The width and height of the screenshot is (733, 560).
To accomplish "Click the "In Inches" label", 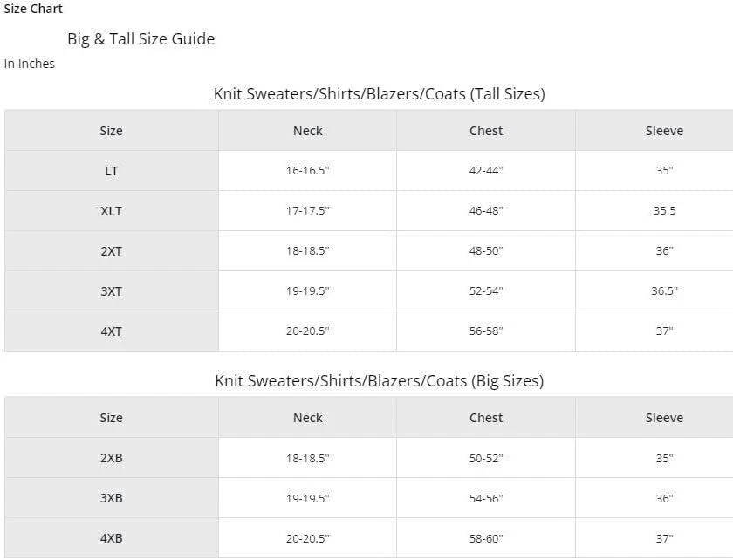I will 30,64.
